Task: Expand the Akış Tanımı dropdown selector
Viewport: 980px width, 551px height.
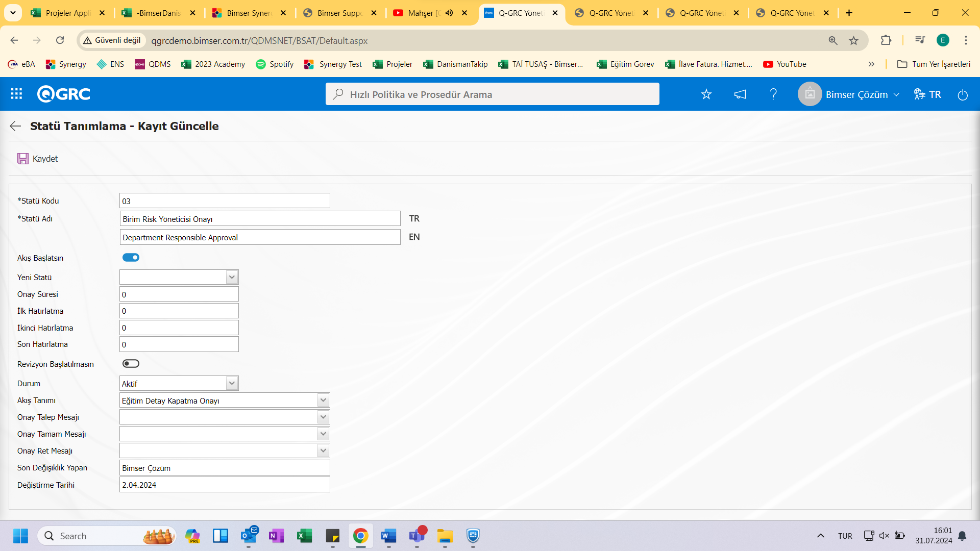Action: [324, 400]
